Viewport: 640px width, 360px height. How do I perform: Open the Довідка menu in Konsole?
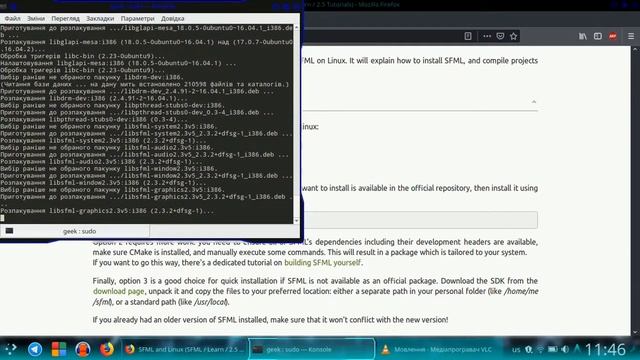pos(173,18)
